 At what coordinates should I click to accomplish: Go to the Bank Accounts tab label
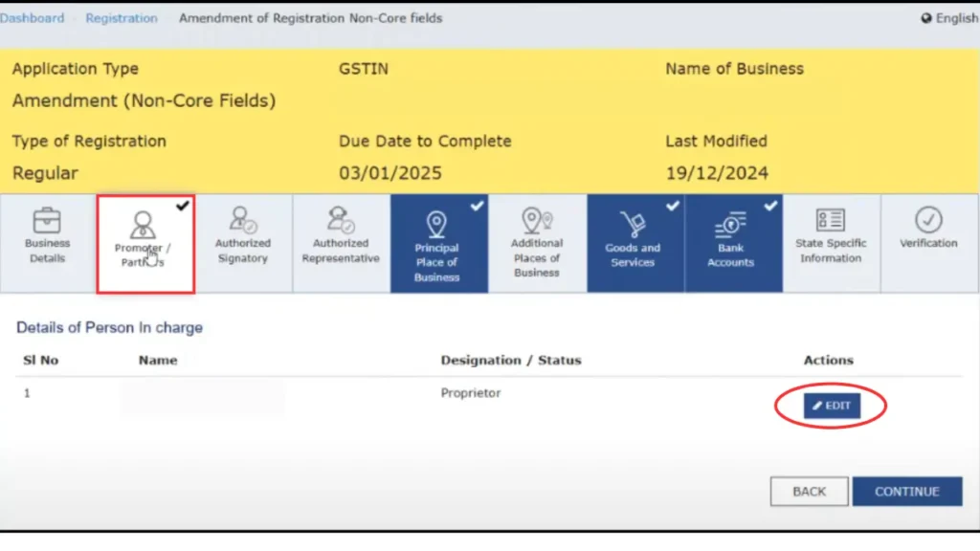(730, 255)
